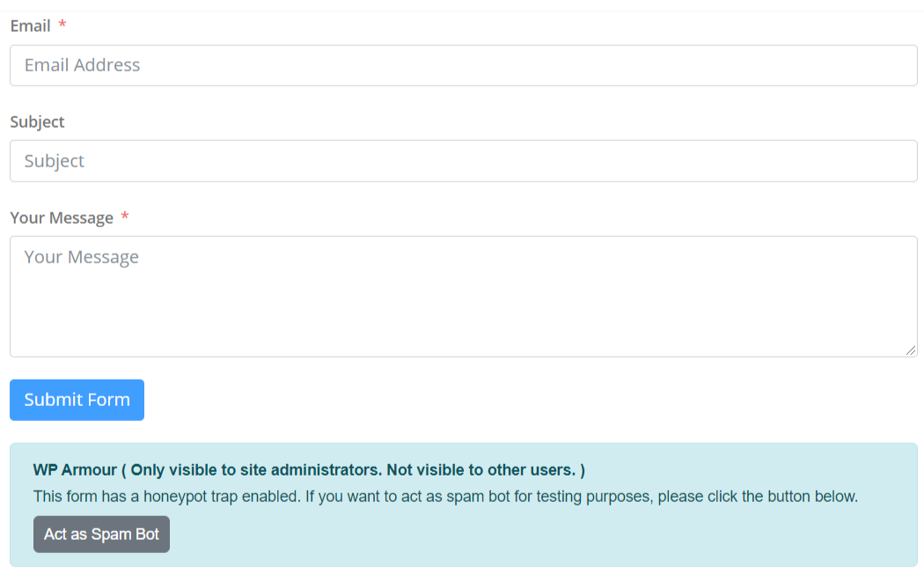Click the blue Submit Form button label
This screenshot has width=924, height=575.
tap(77, 400)
